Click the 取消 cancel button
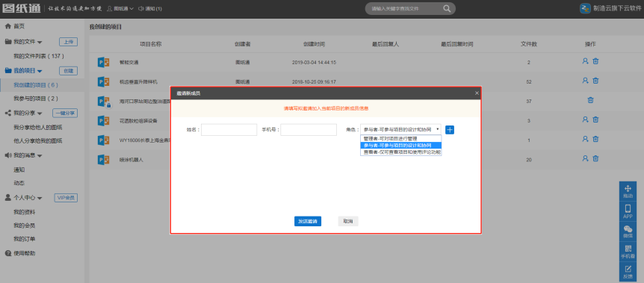 pos(348,221)
